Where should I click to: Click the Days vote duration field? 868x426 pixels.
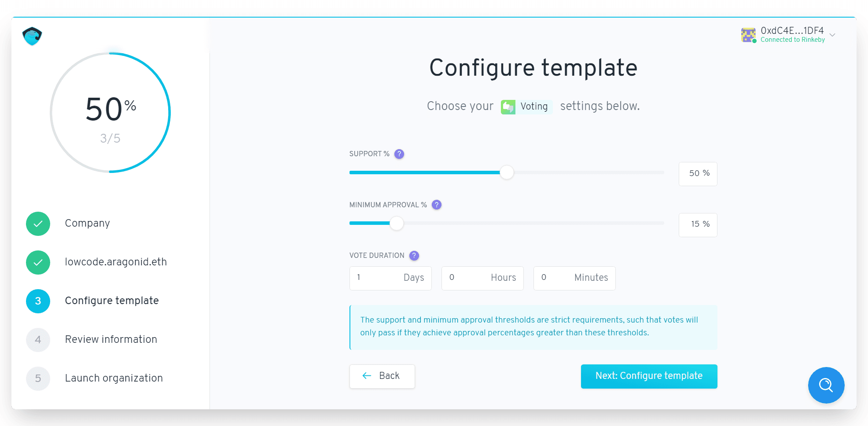(x=390, y=278)
